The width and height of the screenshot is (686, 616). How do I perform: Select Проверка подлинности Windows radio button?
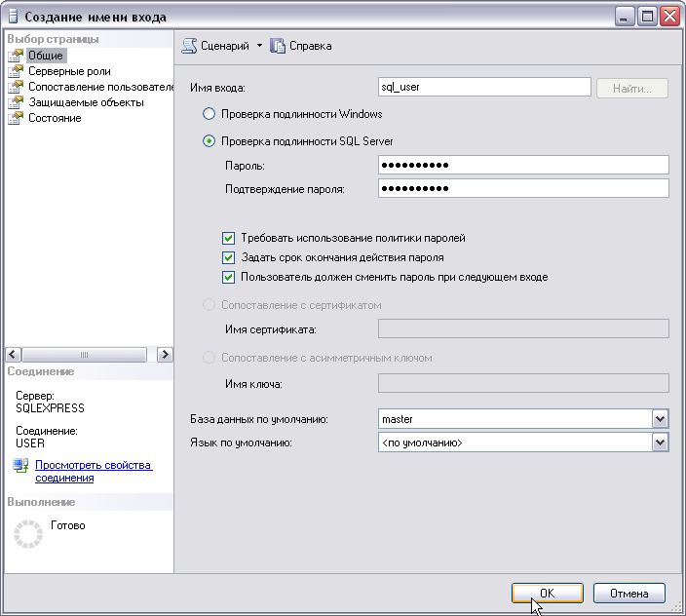[x=209, y=114]
